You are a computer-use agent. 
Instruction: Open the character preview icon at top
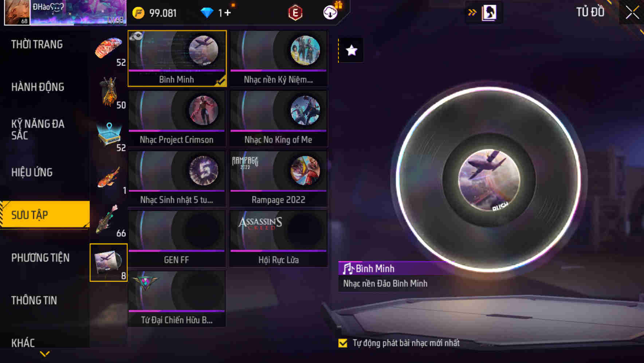point(489,12)
